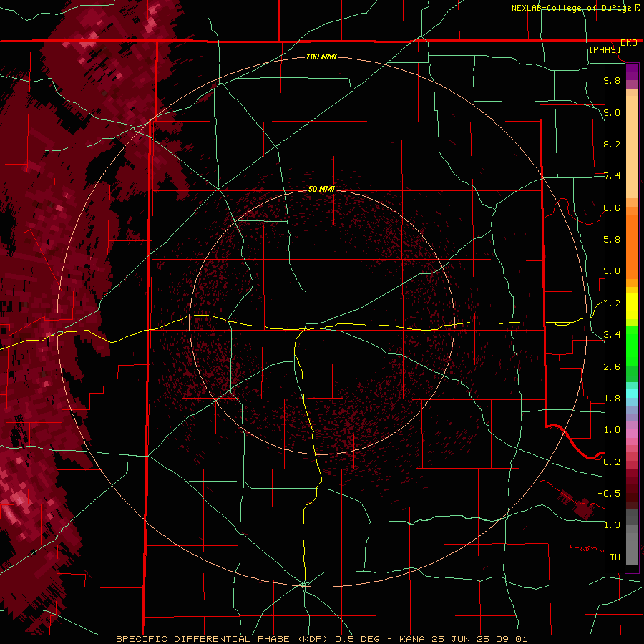644x644 pixels.
Task: Click the 0.2 value on color scale
Action: [x=612, y=462]
